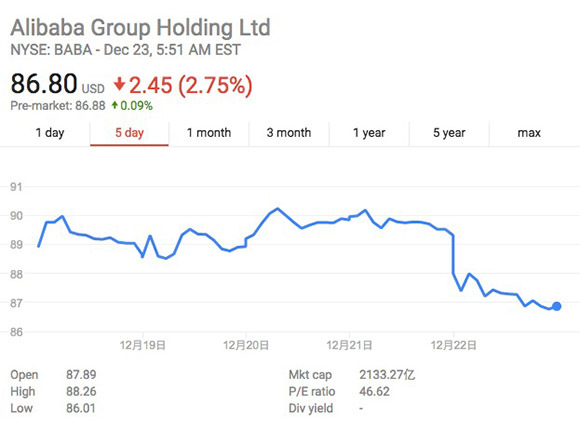Show the max time range tab
This screenshot has height=432, width=580.
(x=529, y=133)
